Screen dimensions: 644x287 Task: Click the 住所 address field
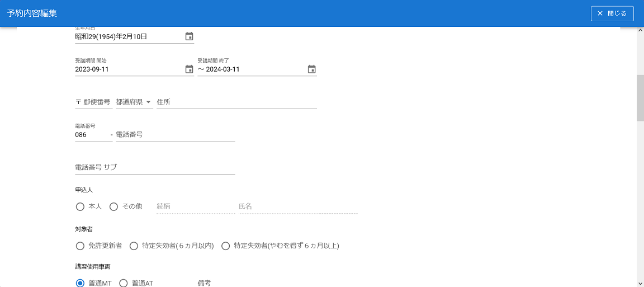click(x=236, y=102)
